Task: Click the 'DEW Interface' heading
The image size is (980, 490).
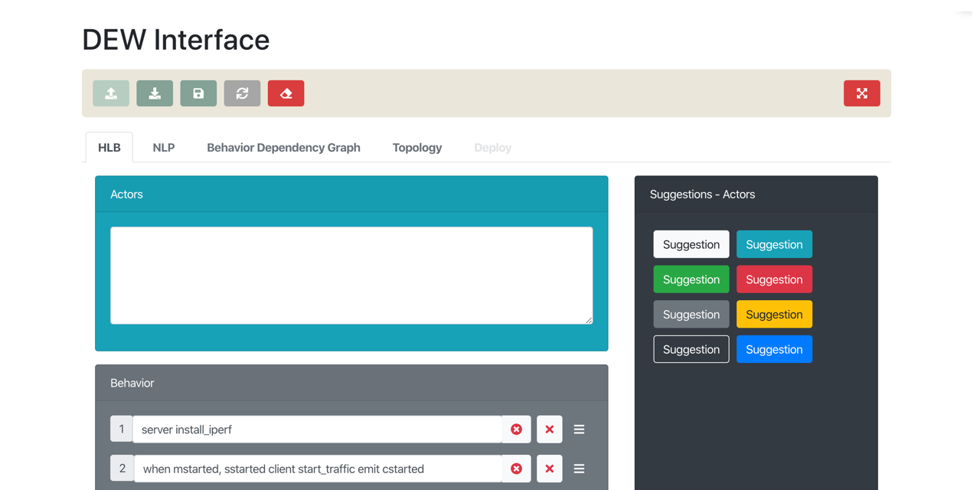Action: coord(176,40)
